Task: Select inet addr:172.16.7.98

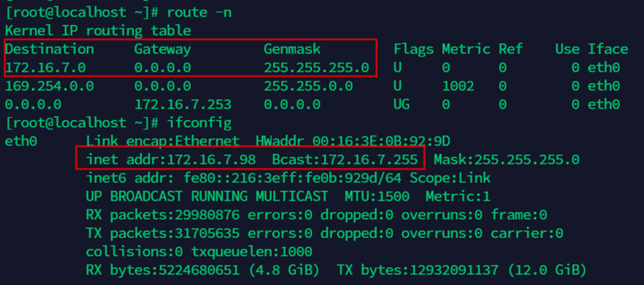Action: (x=171, y=160)
